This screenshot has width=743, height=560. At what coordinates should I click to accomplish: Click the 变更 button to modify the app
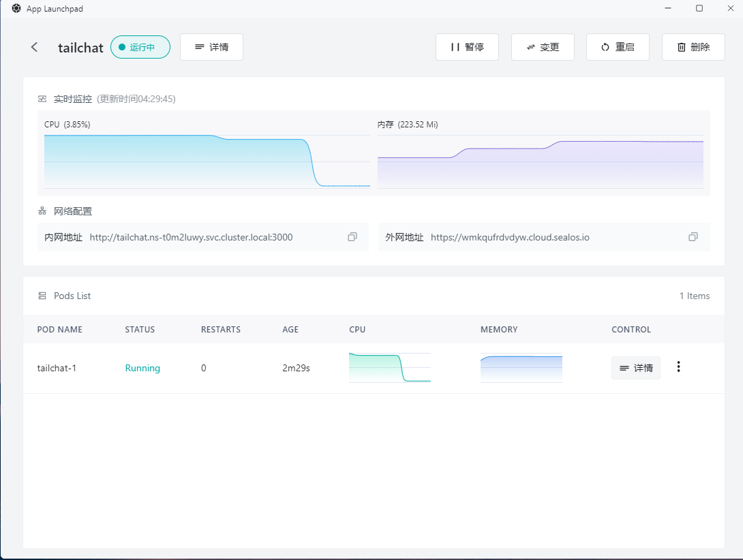click(x=543, y=47)
